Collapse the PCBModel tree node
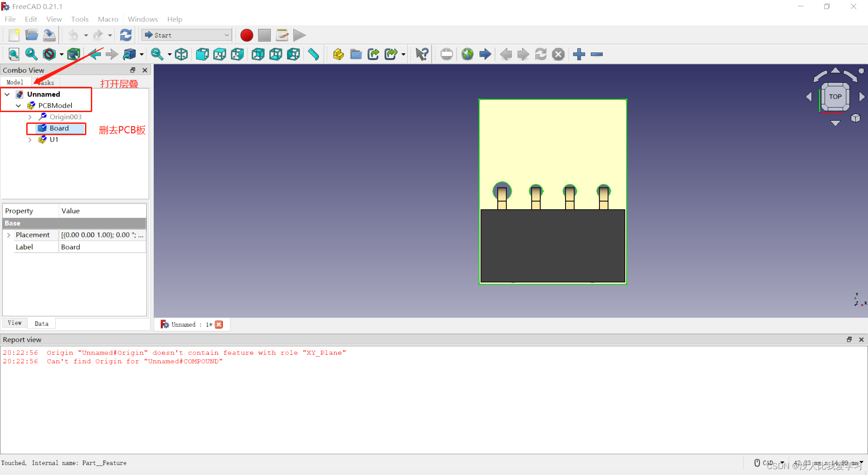The image size is (868, 475). tap(19, 106)
